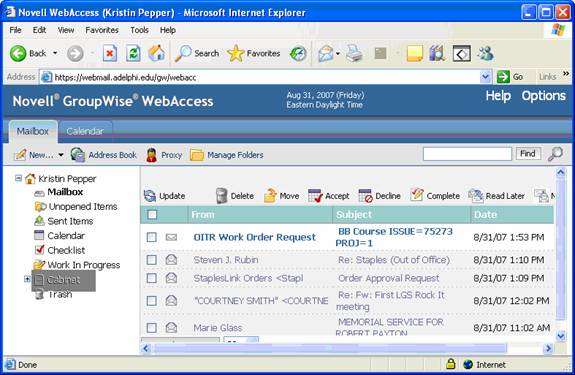Open New message in GroupWise
The width and height of the screenshot is (575, 375).
(33, 155)
